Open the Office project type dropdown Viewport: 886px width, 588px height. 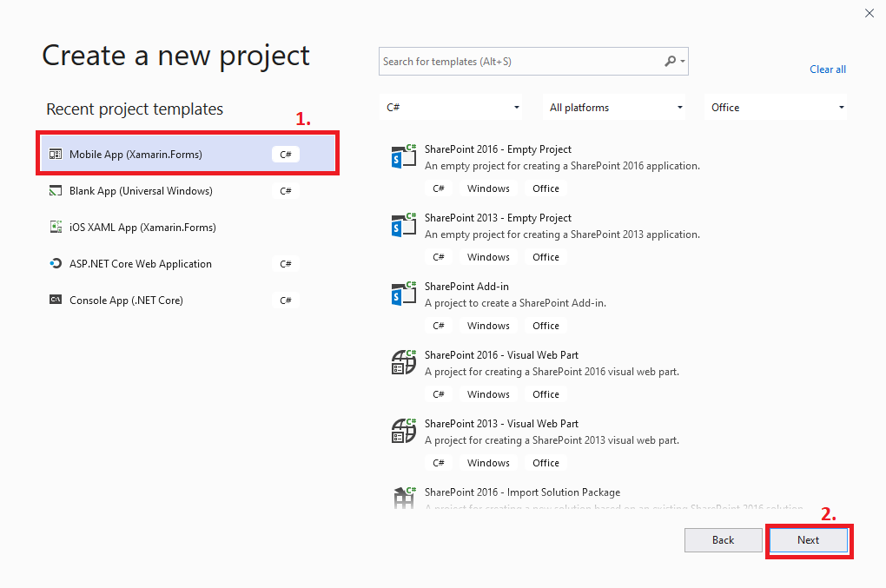[776, 107]
